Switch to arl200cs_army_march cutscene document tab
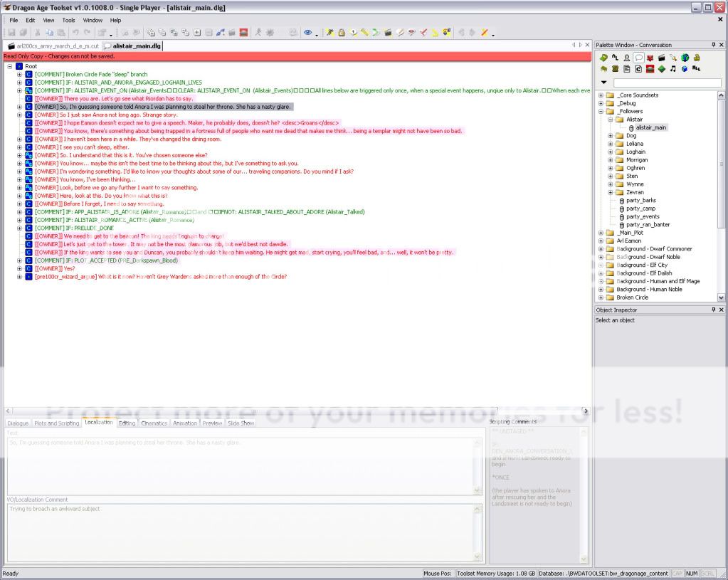Viewport: 728px width, 580px height. 53,46
